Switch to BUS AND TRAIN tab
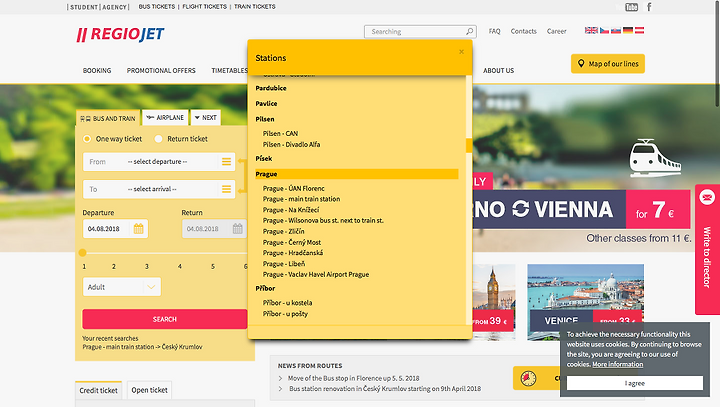 (x=108, y=119)
